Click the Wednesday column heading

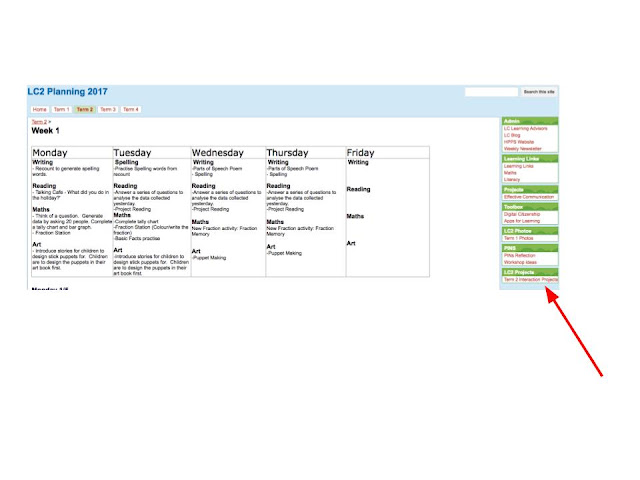pos(218,153)
